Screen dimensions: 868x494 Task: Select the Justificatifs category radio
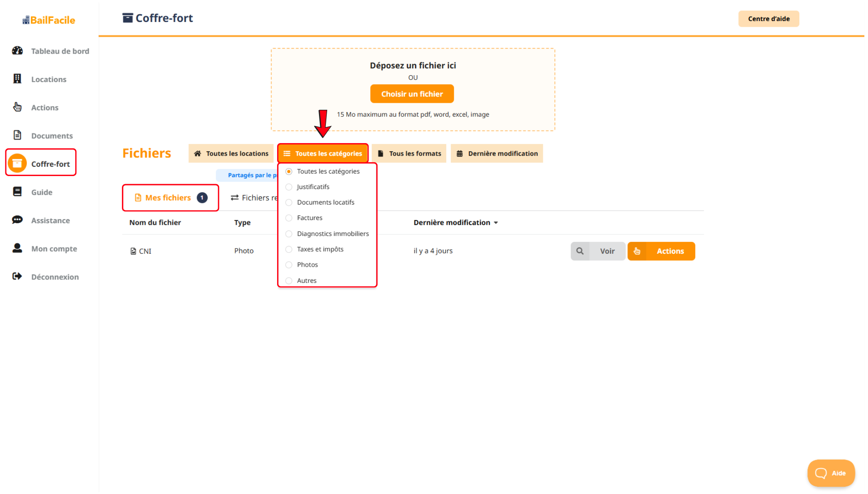tap(289, 187)
